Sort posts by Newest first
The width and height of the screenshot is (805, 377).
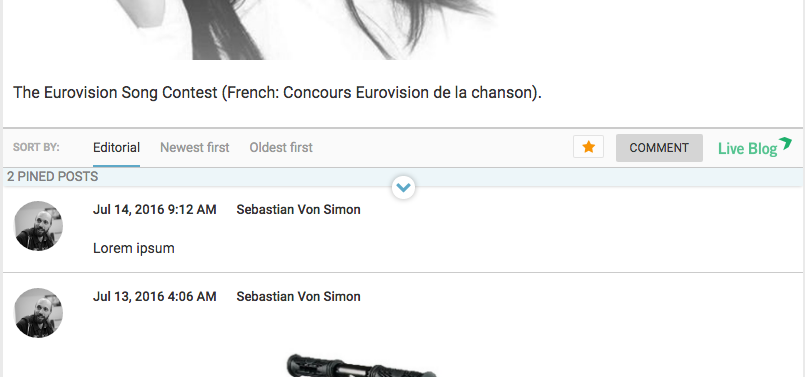[195, 148]
